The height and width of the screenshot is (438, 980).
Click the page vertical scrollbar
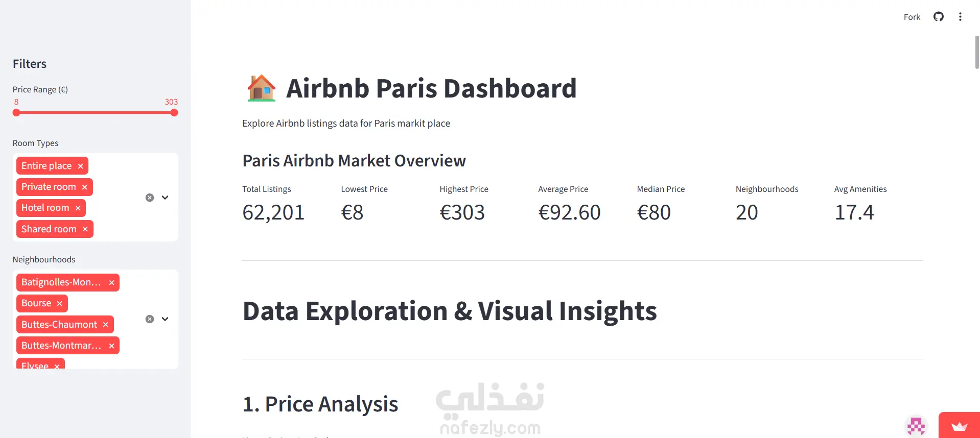click(977, 52)
